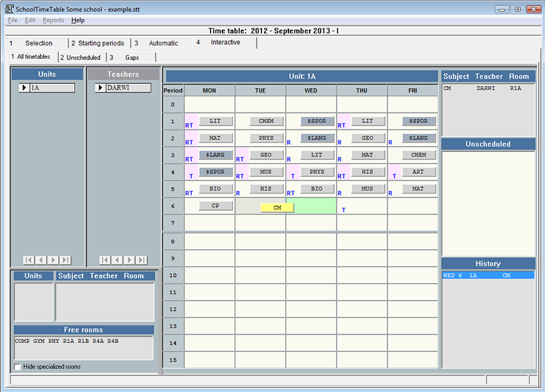Select the GEO lesson on Tuesday period 3
The image size is (545, 392).
pos(267,155)
